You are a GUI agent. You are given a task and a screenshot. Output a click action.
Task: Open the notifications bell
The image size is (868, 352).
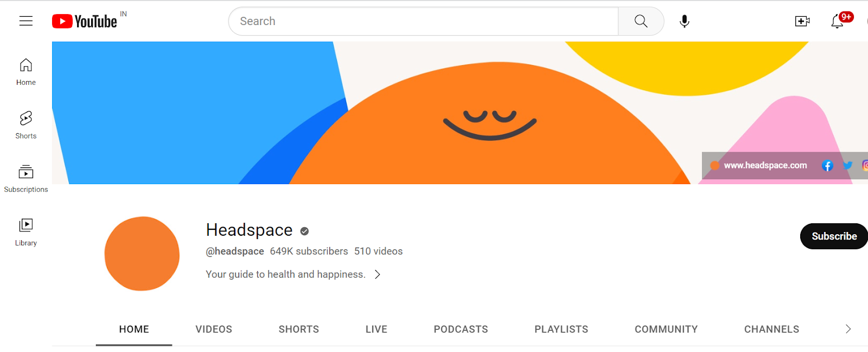click(837, 21)
